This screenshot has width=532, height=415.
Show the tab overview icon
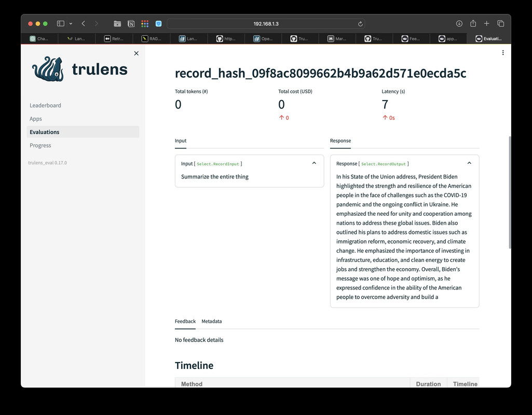(500, 23)
